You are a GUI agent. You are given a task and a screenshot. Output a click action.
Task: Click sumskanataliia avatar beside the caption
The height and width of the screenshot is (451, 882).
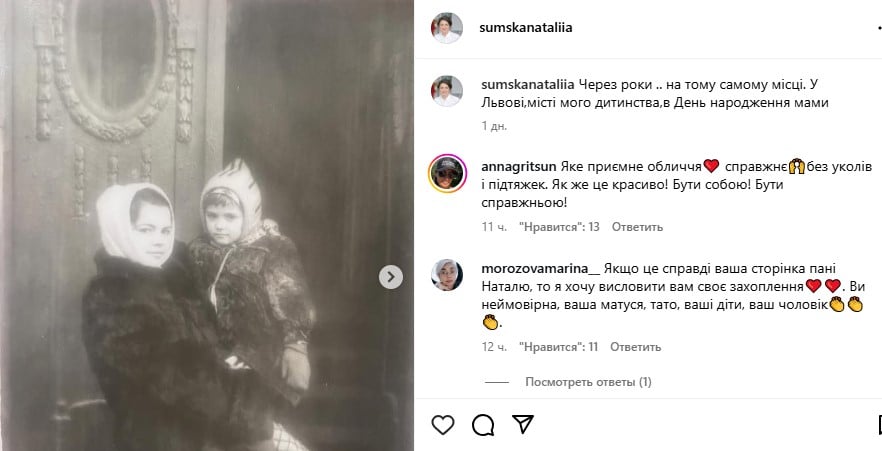coord(447,91)
